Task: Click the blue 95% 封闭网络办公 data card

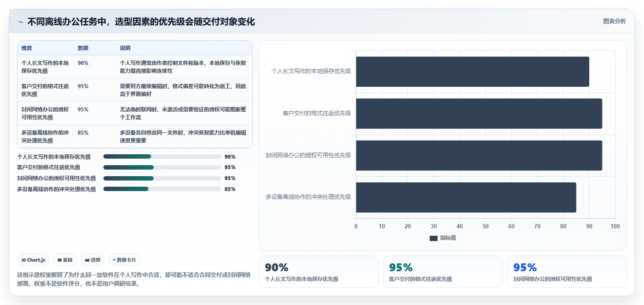Action: click(567, 272)
